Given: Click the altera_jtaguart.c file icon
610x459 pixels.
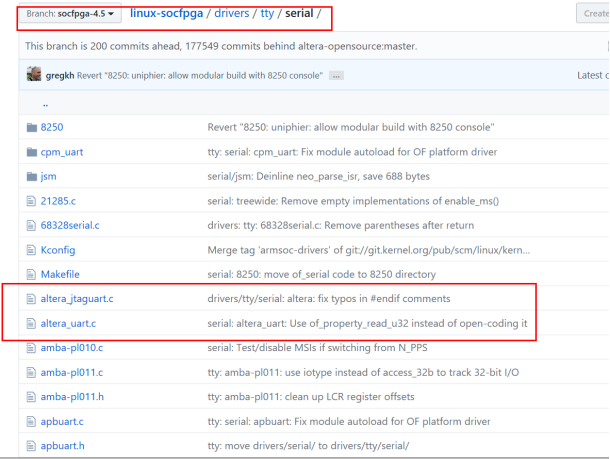Looking at the screenshot, I should pos(31,299).
